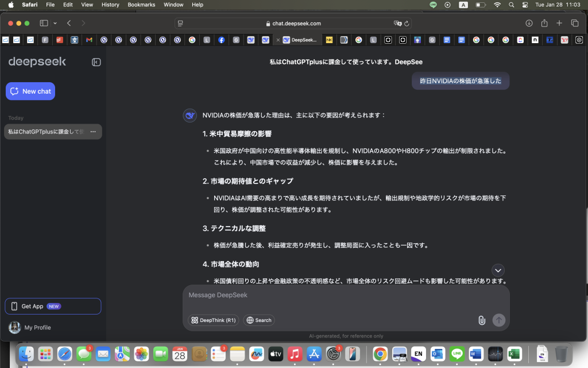This screenshot has height=368, width=588.
Task: Open My Profile from the sidebar avatar
Action: 14,327
